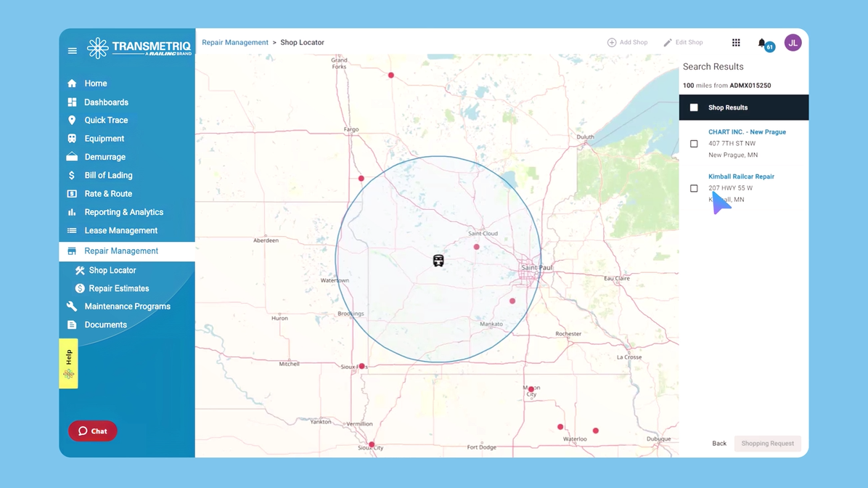The width and height of the screenshot is (868, 488).
Task: Click the Back button
Action: pyautogui.click(x=719, y=443)
